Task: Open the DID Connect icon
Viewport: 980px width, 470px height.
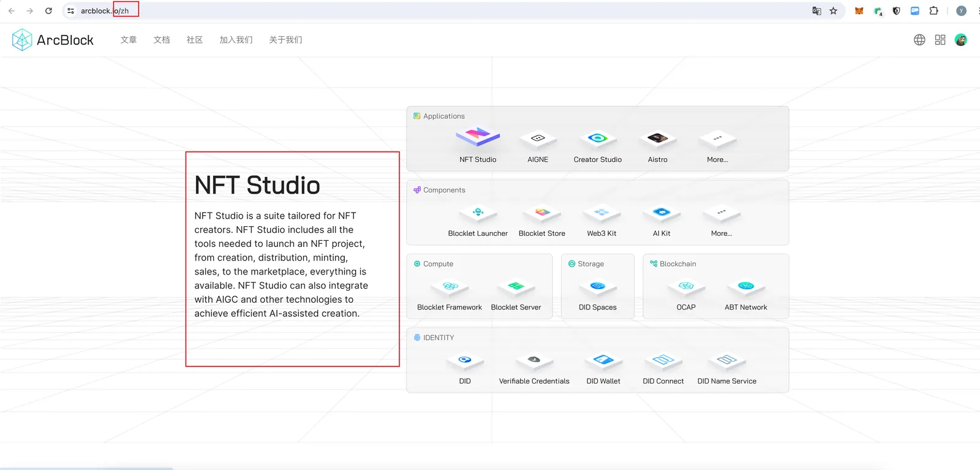Action: point(663,360)
